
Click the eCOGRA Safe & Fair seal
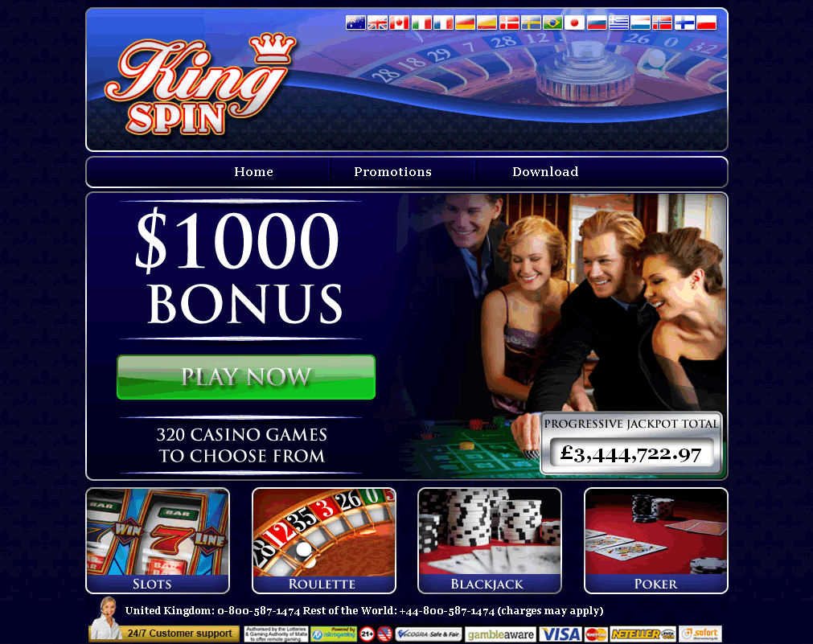tap(429, 634)
